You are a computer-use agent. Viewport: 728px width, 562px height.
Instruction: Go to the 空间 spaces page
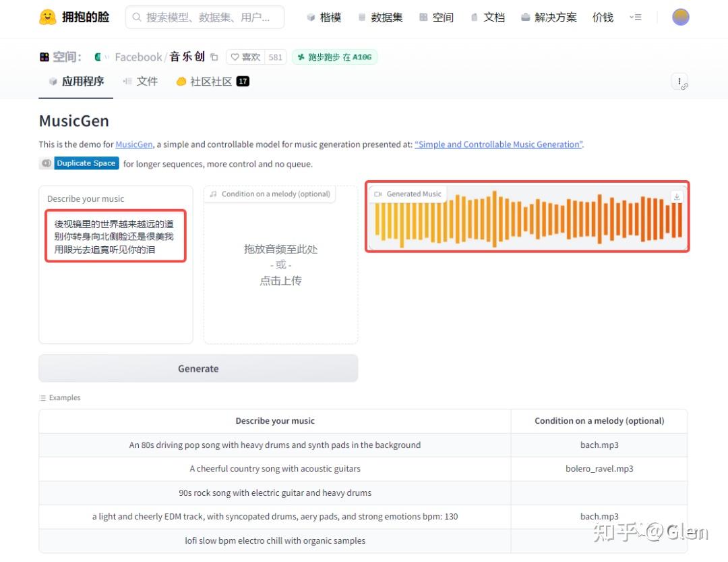pyautogui.click(x=436, y=18)
